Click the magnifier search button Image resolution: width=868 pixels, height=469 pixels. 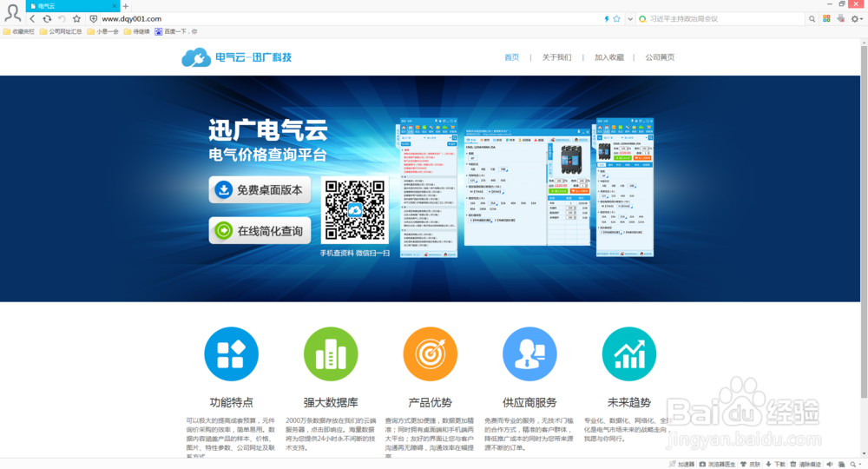(812, 19)
